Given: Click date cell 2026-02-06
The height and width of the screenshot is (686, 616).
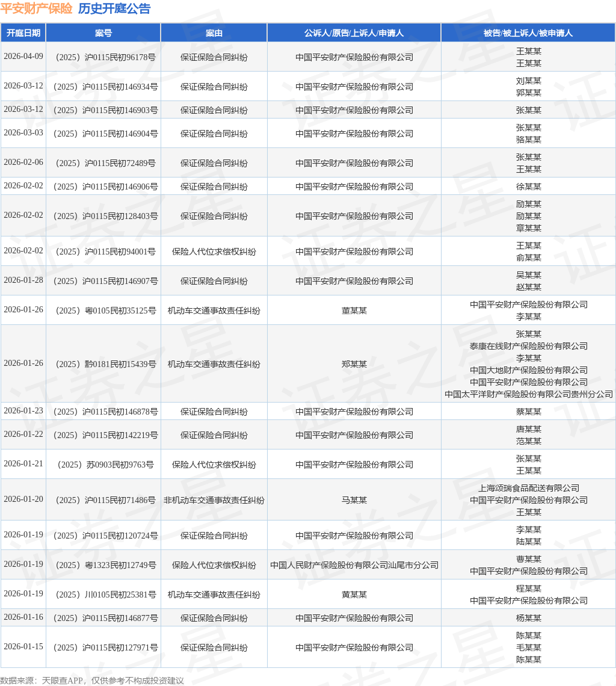Looking at the screenshot, I should [23, 162].
